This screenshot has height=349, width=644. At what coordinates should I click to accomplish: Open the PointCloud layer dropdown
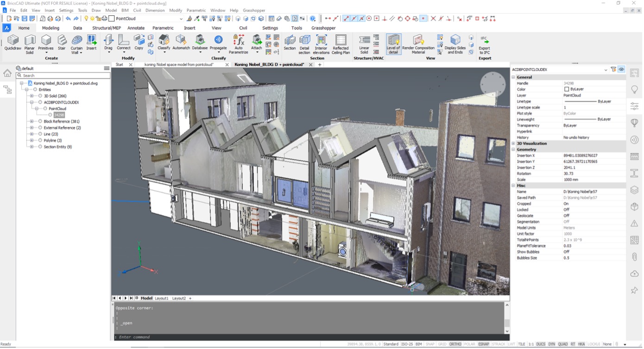pyautogui.click(x=181, y=19)
